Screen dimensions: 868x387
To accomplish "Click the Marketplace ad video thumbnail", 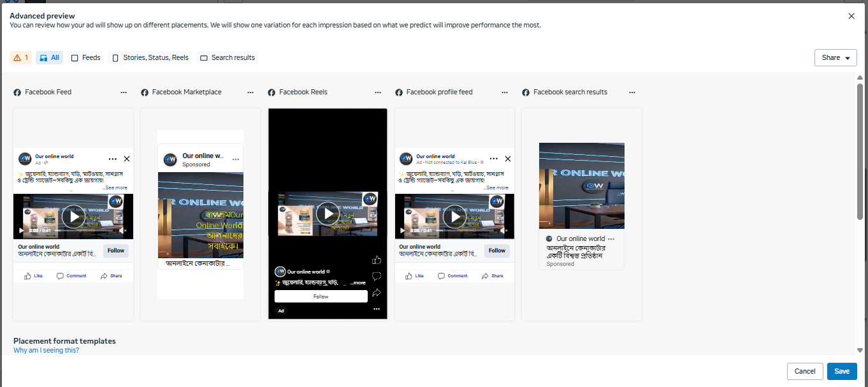I will (200, 215).
